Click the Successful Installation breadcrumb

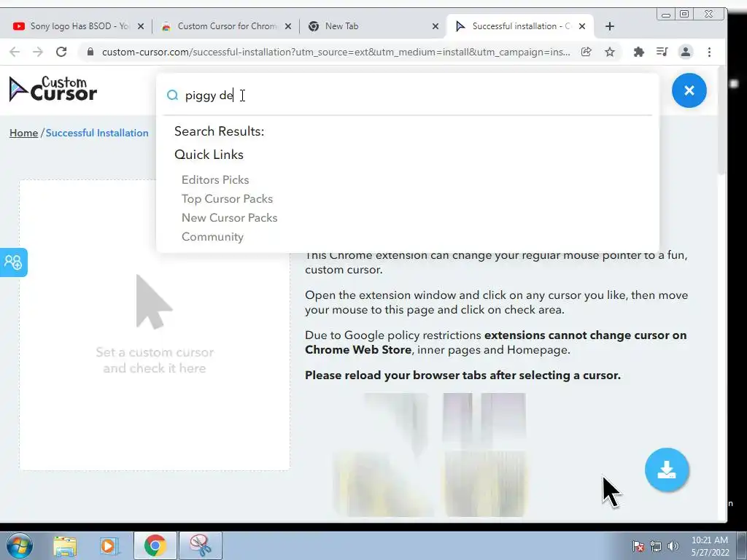tap(97, 133)
